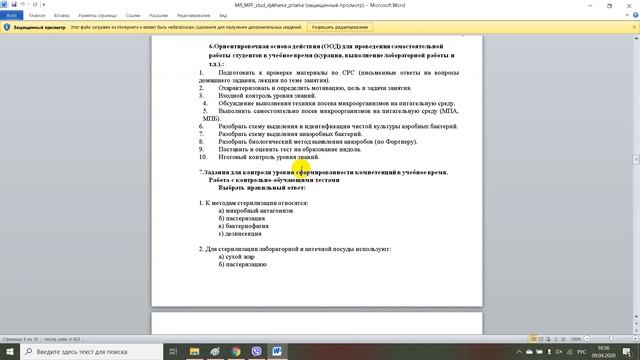The image size is (640, 360).
Task: Click the 100% zoom level button
Action: 576,339
